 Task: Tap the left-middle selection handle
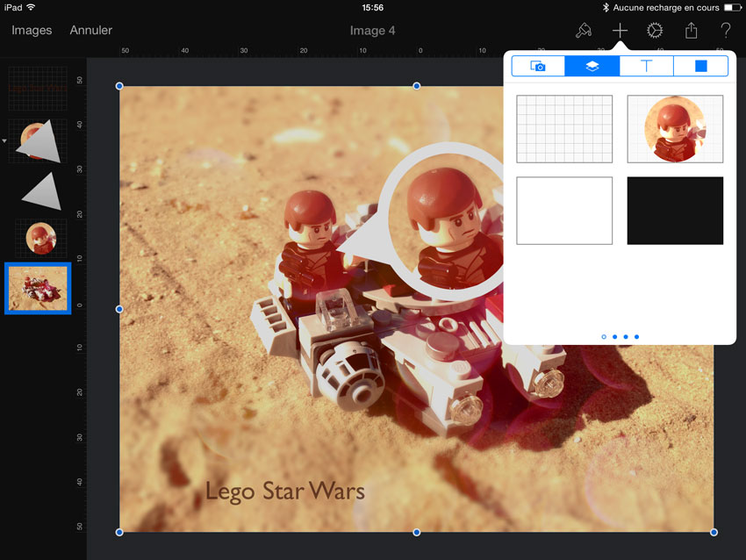click(x=119, y=309)
